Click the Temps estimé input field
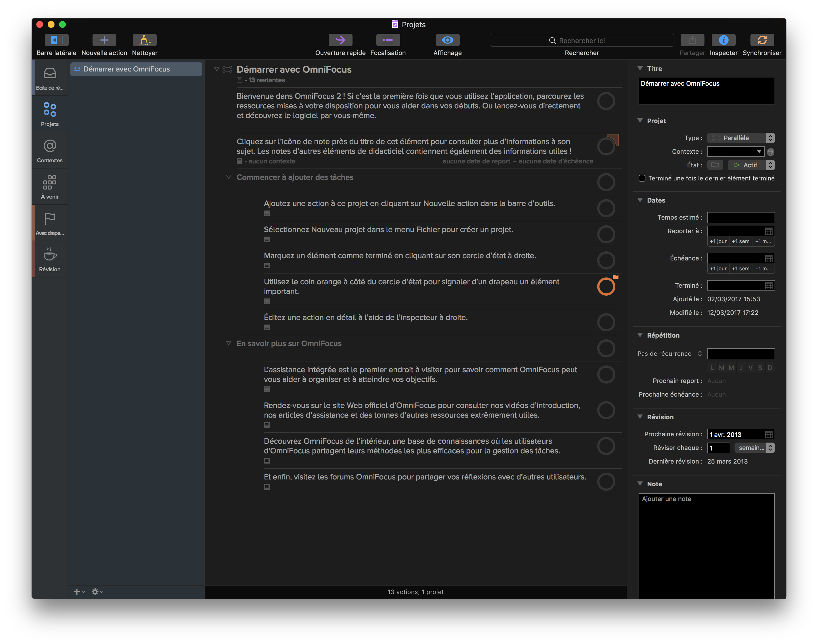818x644 pixels. [x=741, y=218]
